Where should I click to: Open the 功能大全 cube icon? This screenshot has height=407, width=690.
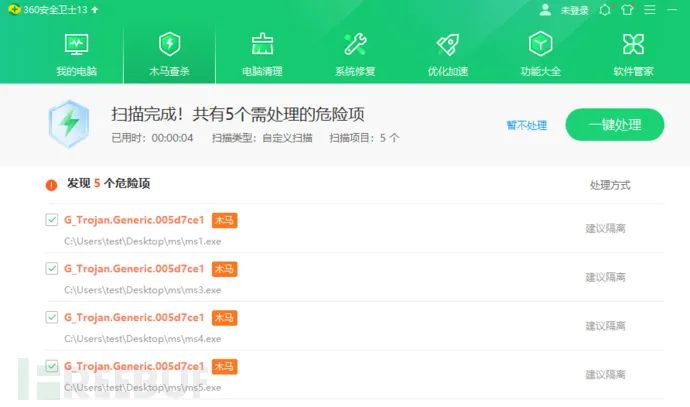540,44
